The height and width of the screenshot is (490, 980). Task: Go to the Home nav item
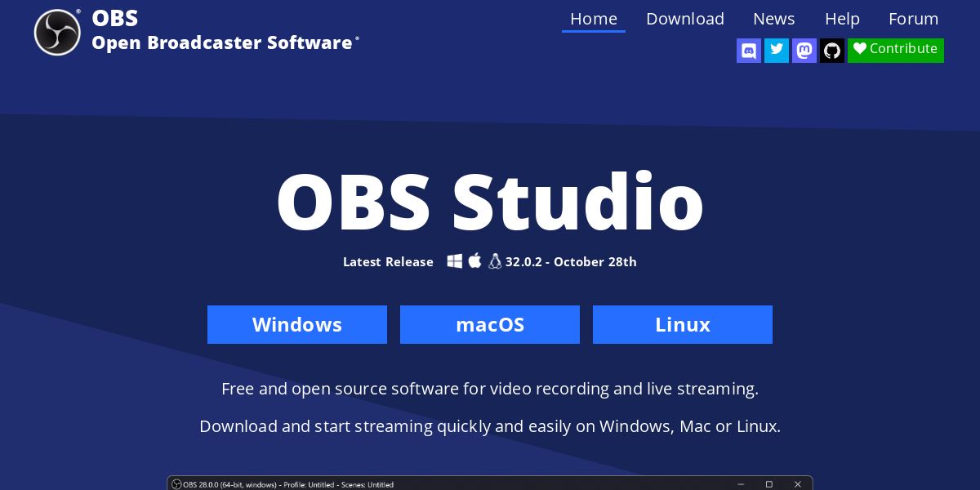pos(594,19)
